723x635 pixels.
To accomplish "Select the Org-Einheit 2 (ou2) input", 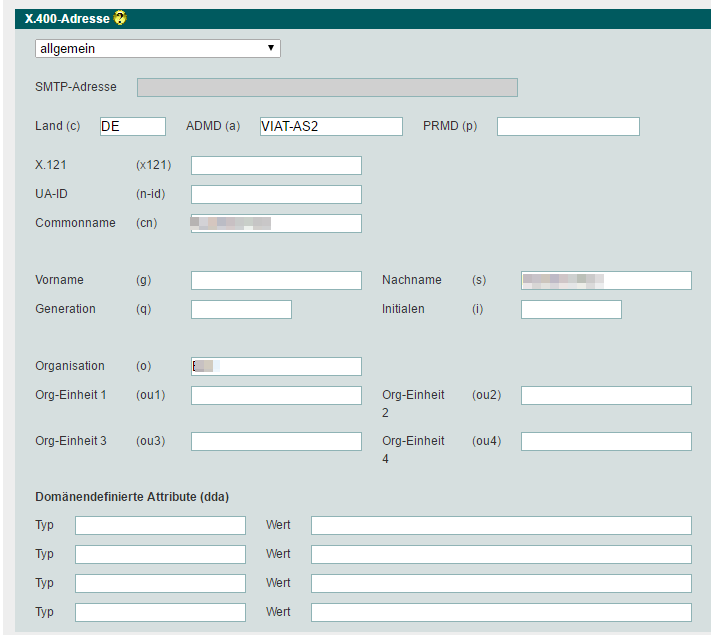I will click(x=606, y=395).
